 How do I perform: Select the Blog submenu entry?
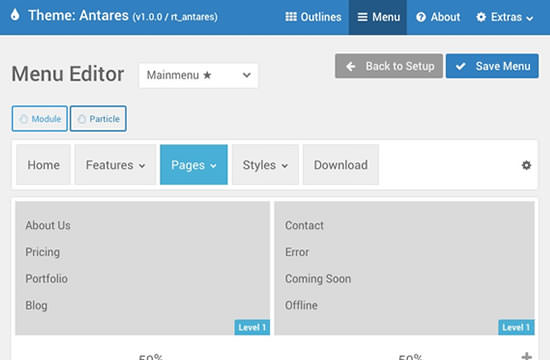point(36,305)
